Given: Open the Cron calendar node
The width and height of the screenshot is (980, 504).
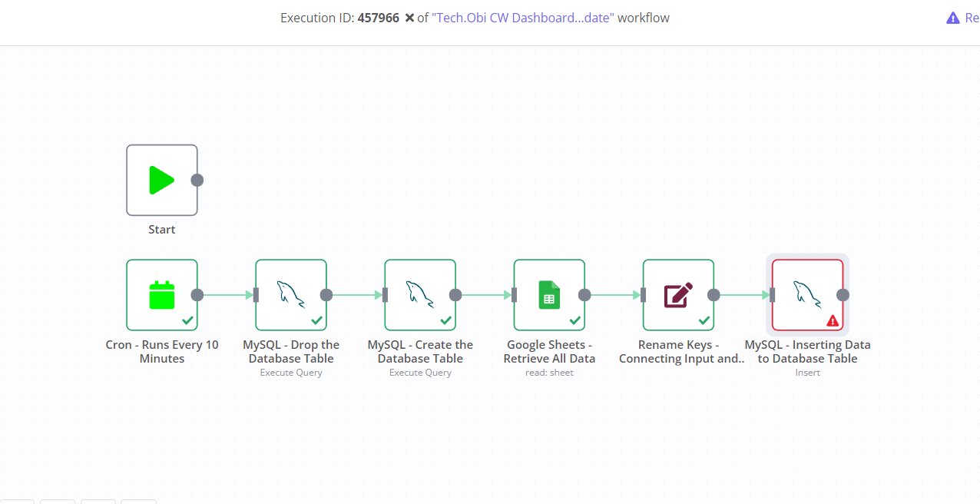Looking at the screenshot, I should (162, 295).
